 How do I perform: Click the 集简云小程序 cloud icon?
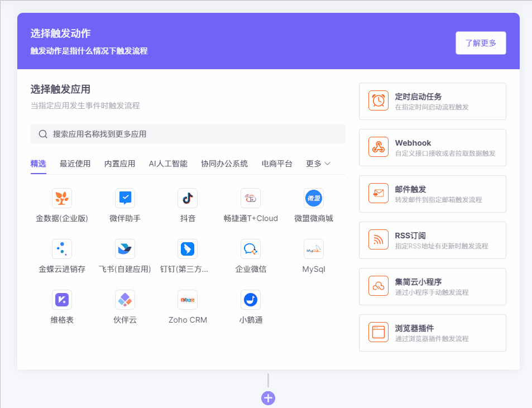coord(378,286)
